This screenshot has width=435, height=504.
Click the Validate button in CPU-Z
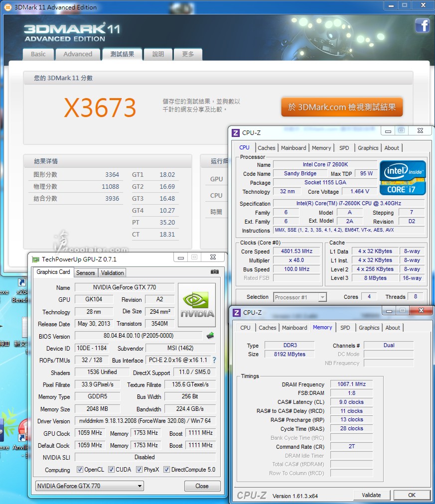[x=371, y=495]
